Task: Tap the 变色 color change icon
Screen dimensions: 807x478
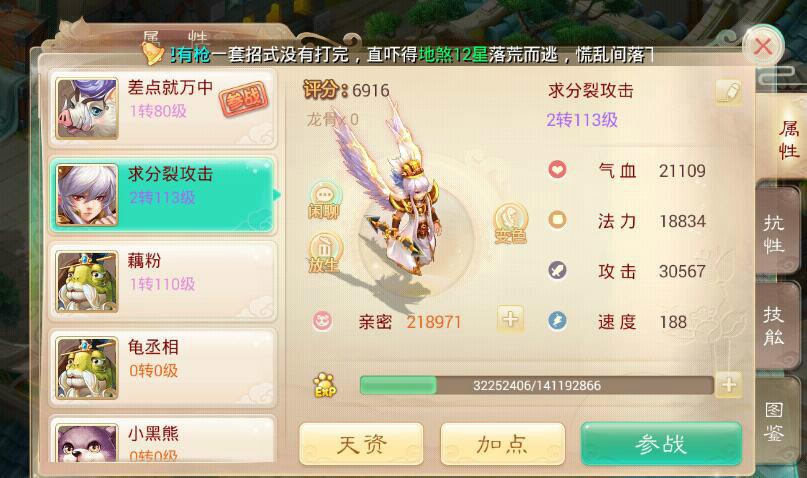Action: (x=511, y=223)
